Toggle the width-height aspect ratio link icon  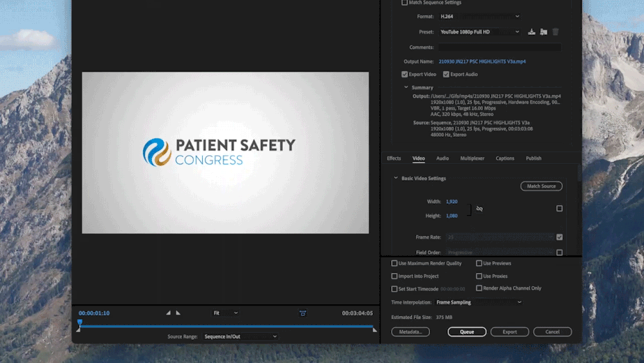[x=479, y=209]
